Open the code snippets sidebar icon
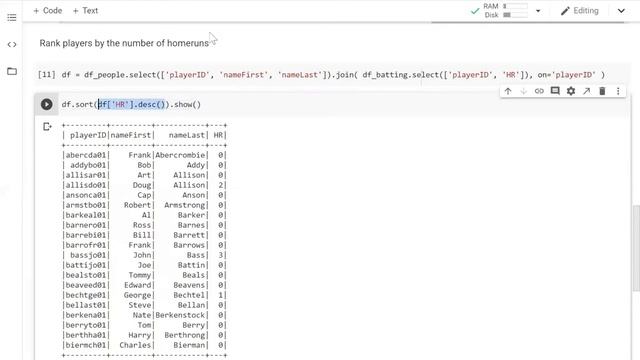 click(x=12, y=44)
